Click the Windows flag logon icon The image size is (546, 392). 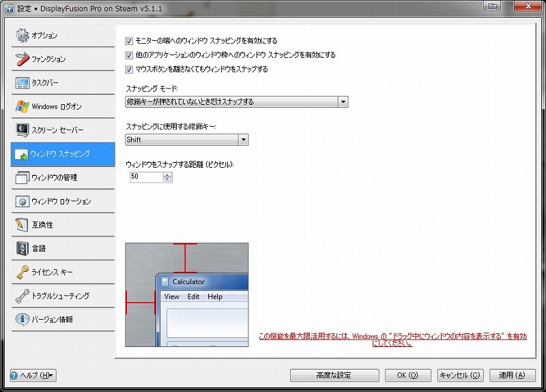(22, 106)
